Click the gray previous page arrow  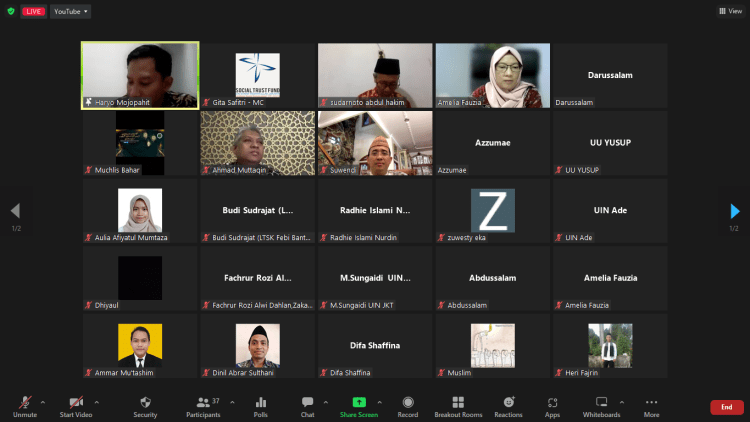[x=15, y=211]
